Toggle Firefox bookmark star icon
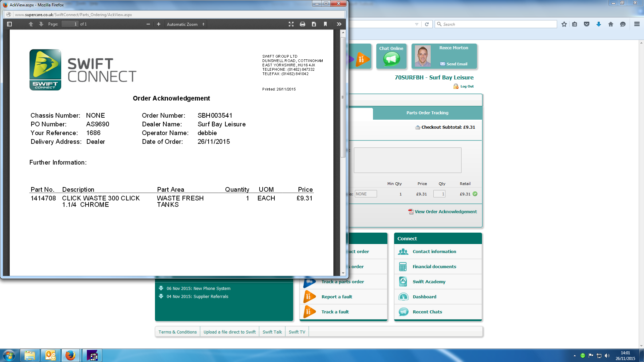The width and height of the screenshot is (644, 362). tap(564, 24)
